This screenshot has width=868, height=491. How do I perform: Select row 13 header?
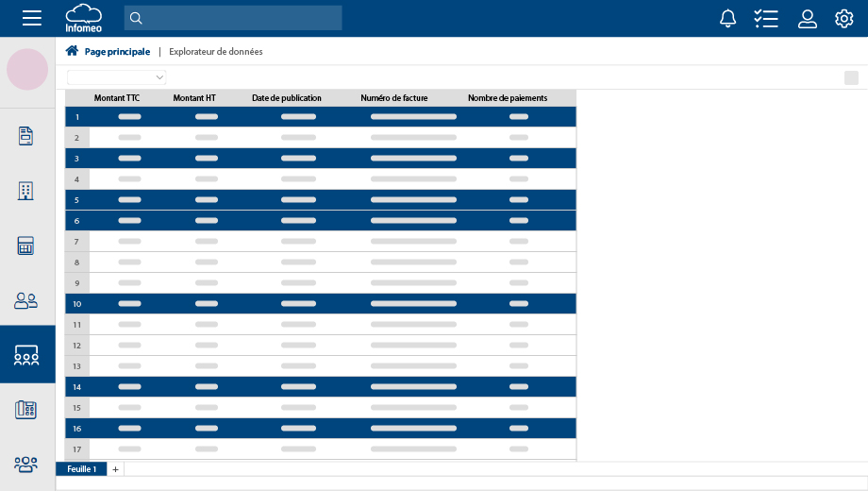coord(77,366)
